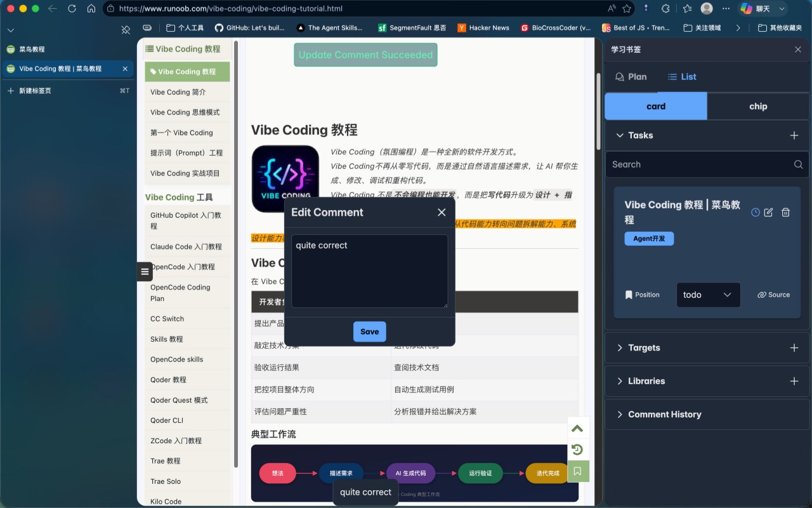Open Best of JS bookmark
The height and width of the screenshot is (508, 812).
636,28
